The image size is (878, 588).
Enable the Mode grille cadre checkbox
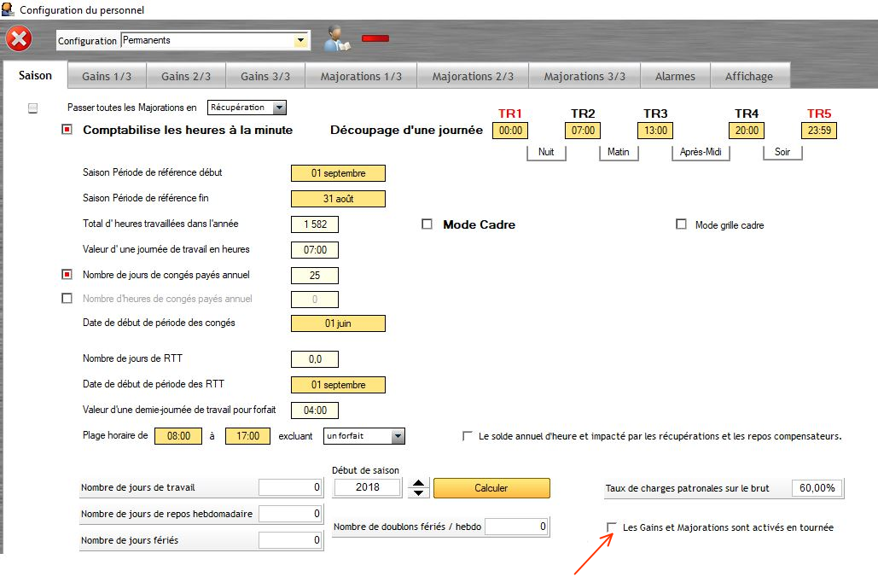(x=681, y=224)
